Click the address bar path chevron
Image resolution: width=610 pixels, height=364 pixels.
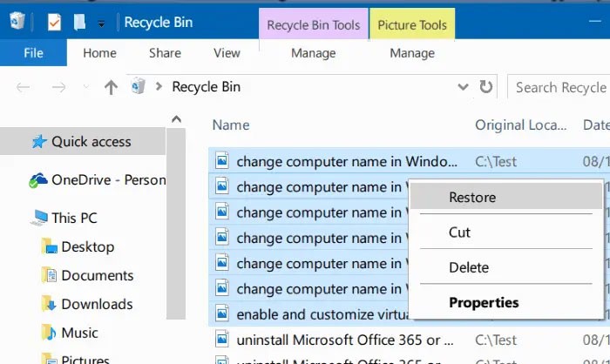(x=159, y=87)
